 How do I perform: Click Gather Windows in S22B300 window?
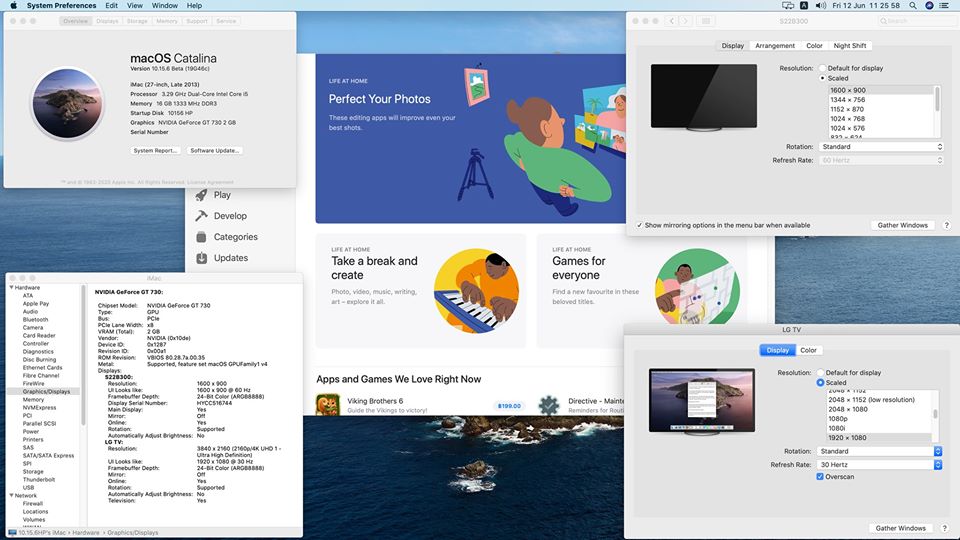[902, 225]
